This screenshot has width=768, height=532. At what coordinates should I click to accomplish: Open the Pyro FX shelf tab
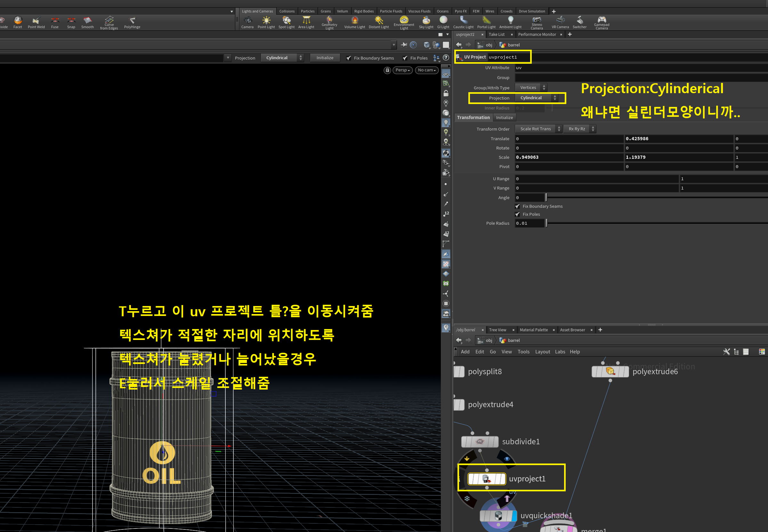(460, 11)
